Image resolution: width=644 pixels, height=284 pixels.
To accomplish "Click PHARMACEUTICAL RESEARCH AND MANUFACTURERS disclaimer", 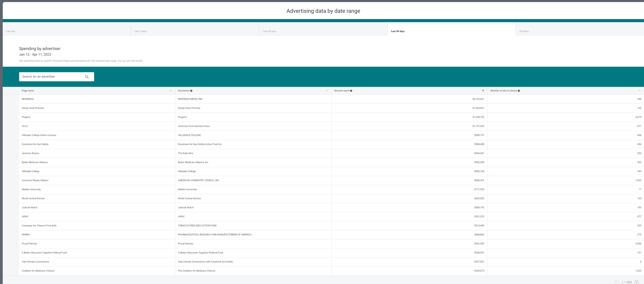I will click(215, 235).
